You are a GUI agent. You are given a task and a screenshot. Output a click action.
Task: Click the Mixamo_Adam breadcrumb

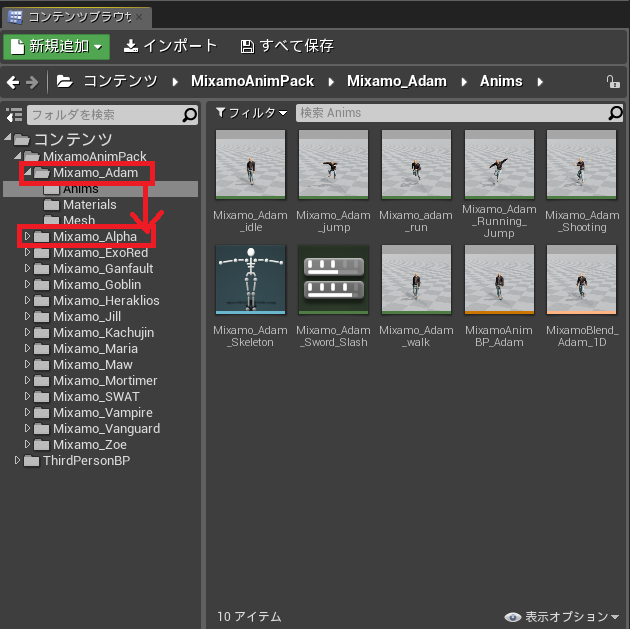tap(397, 82)
